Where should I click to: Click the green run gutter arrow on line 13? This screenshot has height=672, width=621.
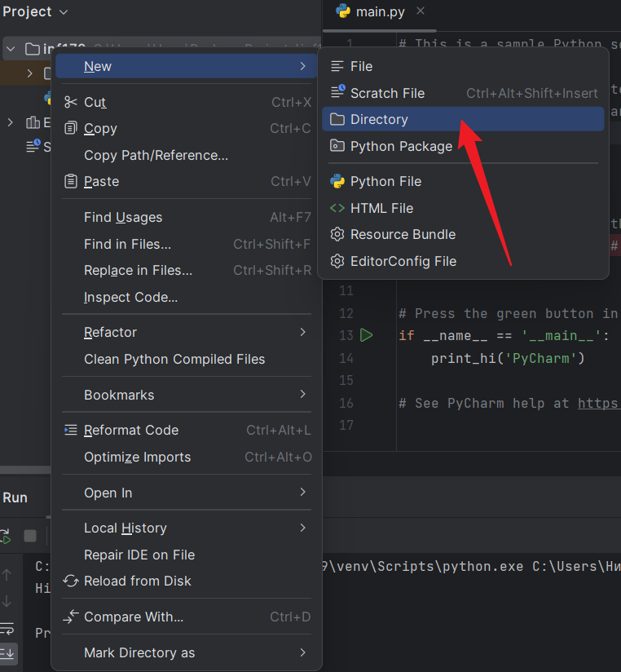pos(366,335)
